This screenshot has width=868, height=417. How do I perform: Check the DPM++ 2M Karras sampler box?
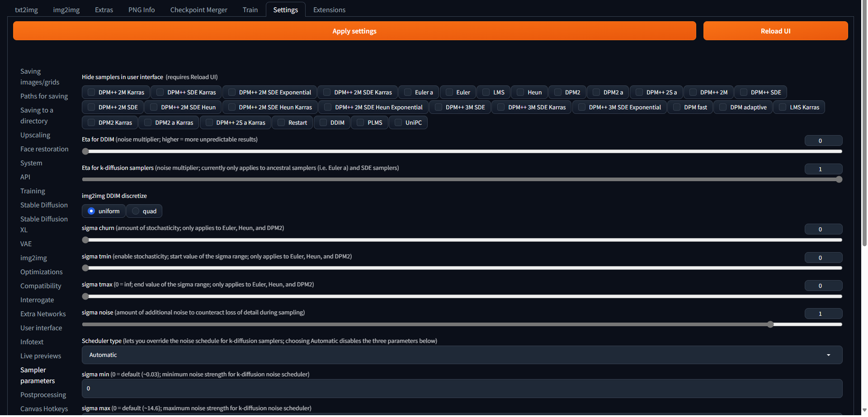(x=91, y=93)
